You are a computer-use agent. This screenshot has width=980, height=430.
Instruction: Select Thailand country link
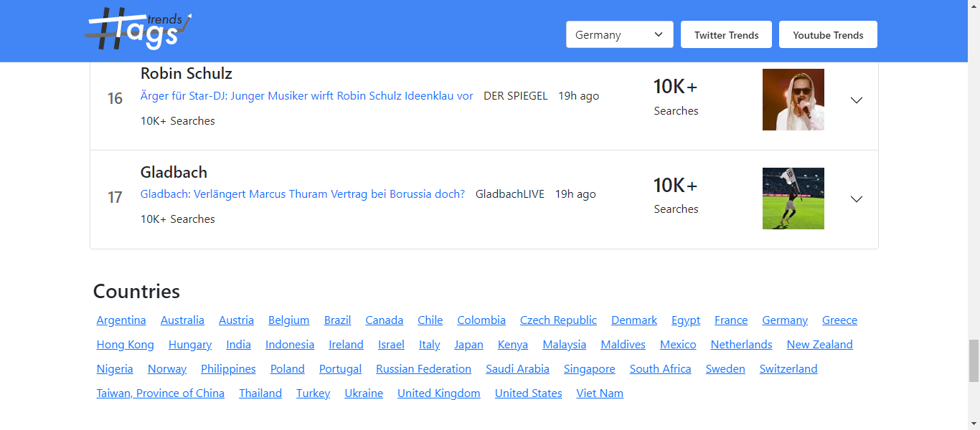[x=260, y=393]
